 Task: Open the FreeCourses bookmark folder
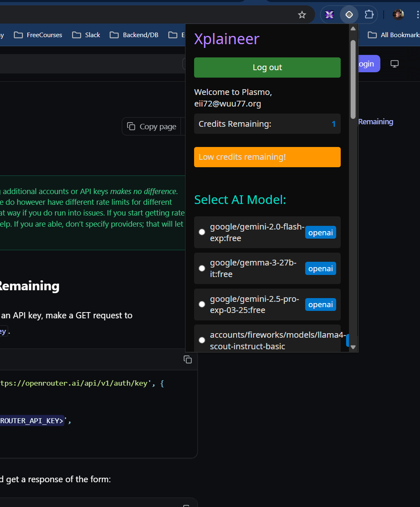pos(38,35)
